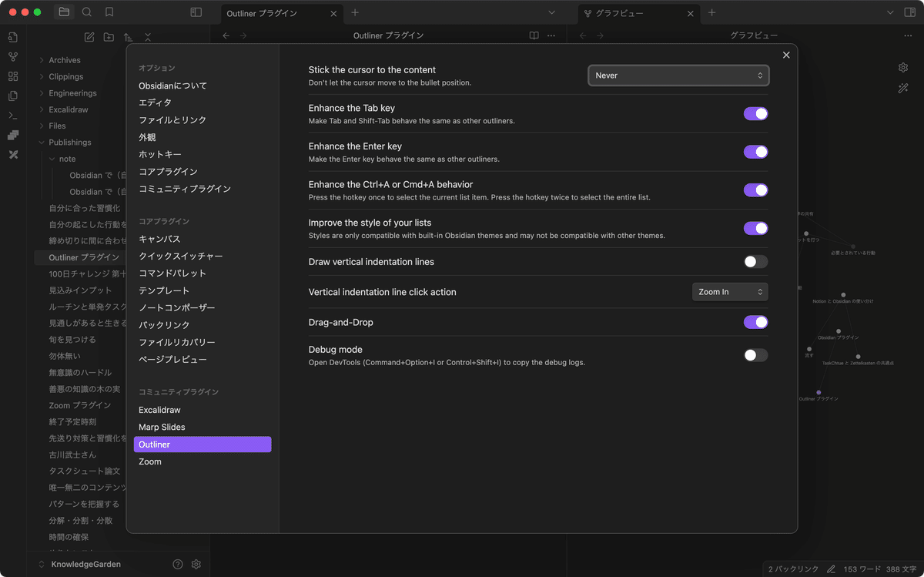Viewport: 924px width, 577px height.
Task: Collapse the note subfolder
Action: tap(68, 159)
